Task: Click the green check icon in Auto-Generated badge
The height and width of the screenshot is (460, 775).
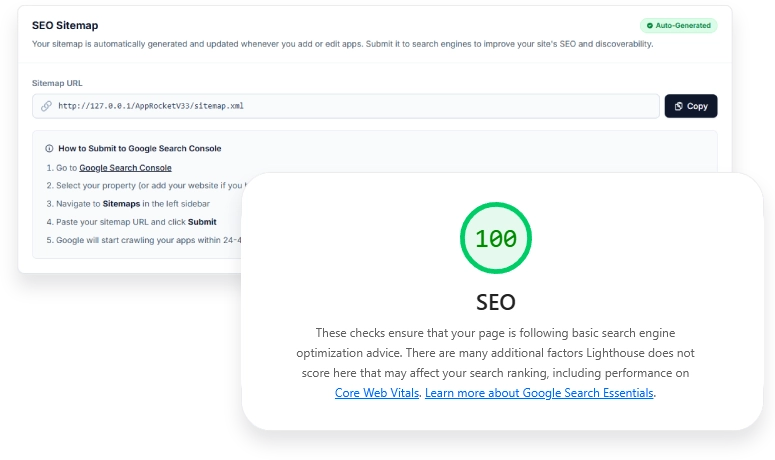Action: click(650, 25)
